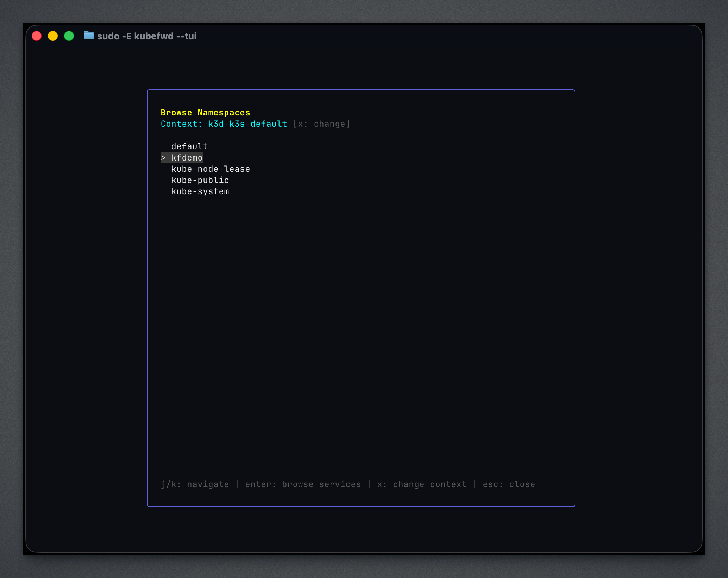Image resolution: width=728 pixels, height=578 pixels.
Task: Click the Browse Namespaces heading
Action: 205,112
